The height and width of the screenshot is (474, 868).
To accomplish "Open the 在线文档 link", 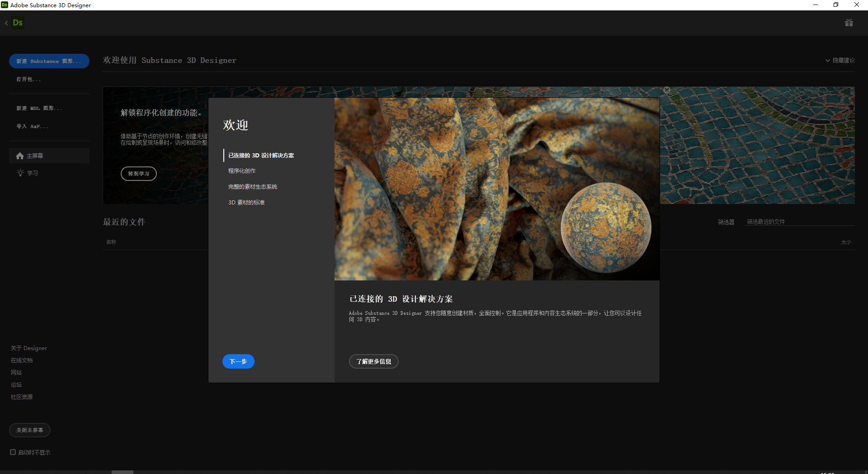I will (x=22, y=360).
